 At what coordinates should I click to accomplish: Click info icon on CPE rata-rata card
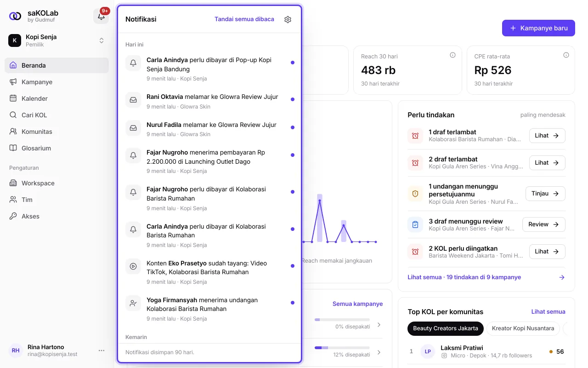(566, 55)
